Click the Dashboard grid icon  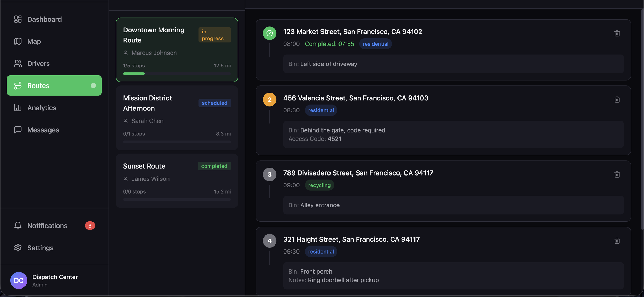coord(18,19)
